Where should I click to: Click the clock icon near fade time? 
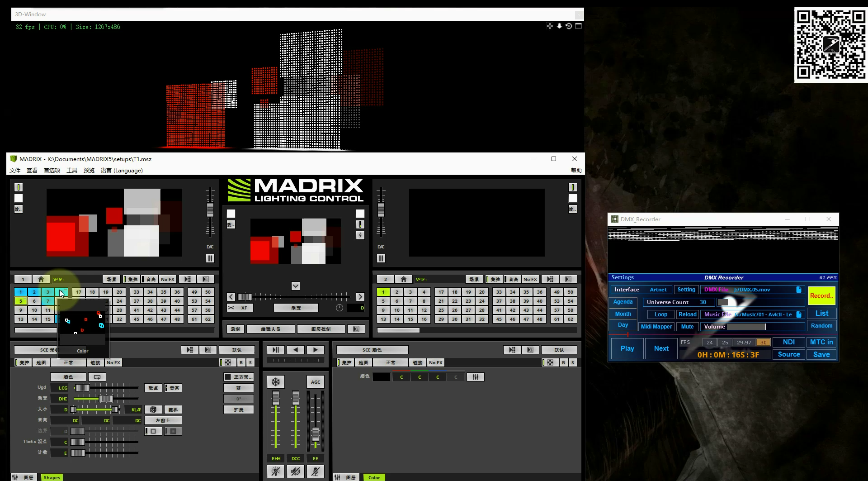(x=340, y=308)
